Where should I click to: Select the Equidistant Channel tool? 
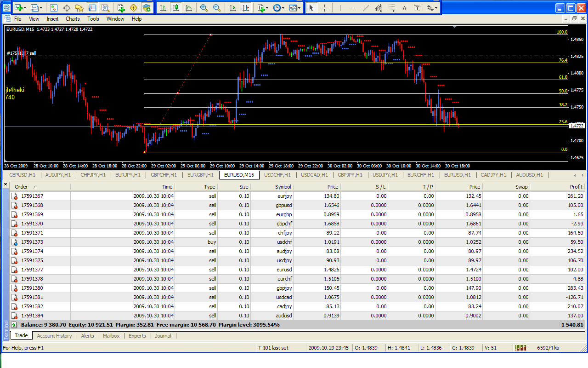pos(379,7)
